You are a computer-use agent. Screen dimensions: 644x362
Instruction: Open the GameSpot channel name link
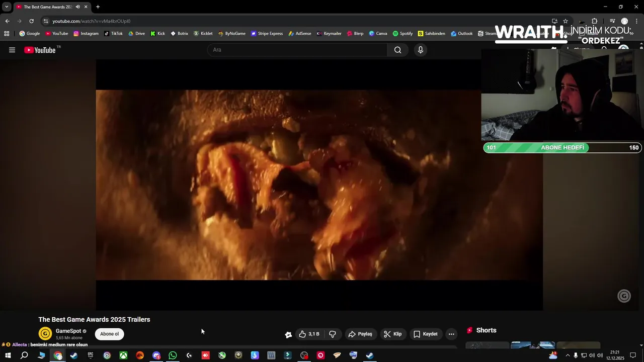tap(68, 331)
